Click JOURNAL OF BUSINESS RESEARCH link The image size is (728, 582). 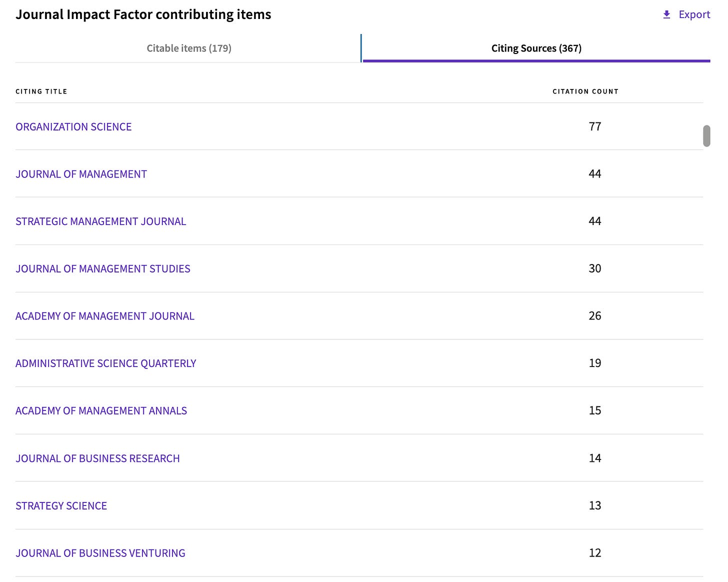97,458
